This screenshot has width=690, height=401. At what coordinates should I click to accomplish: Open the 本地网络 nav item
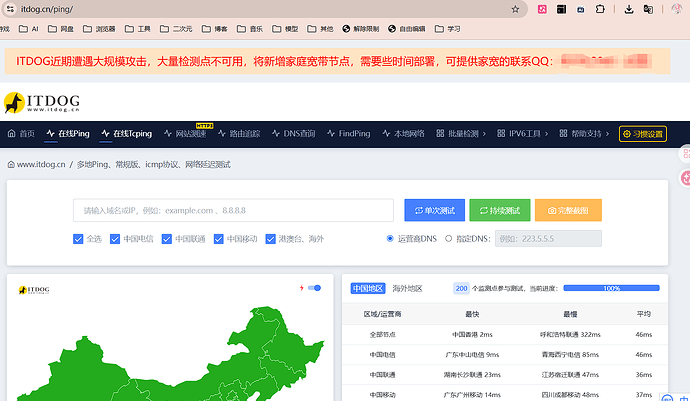tap(404, 134)
